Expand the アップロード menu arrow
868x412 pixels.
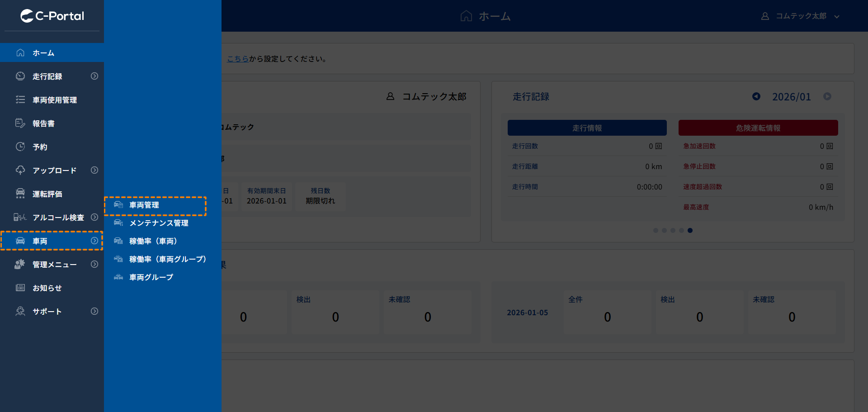click(x=94, y=170)
